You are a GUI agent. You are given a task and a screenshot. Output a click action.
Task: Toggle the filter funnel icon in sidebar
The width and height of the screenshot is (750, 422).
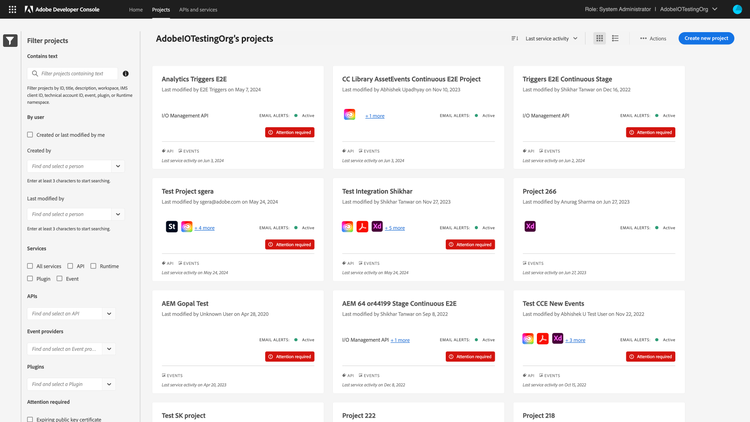[9, 41]
